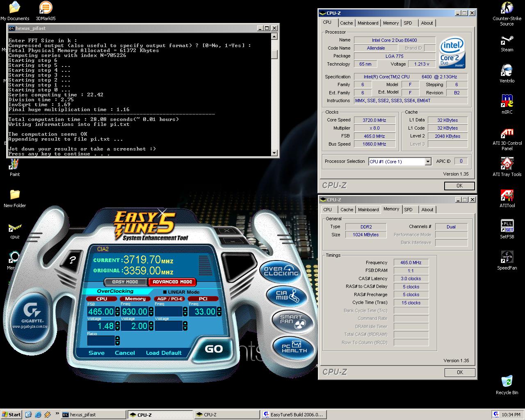Launch the 3DMark05 desktop shortcut

tap(46, 11)
